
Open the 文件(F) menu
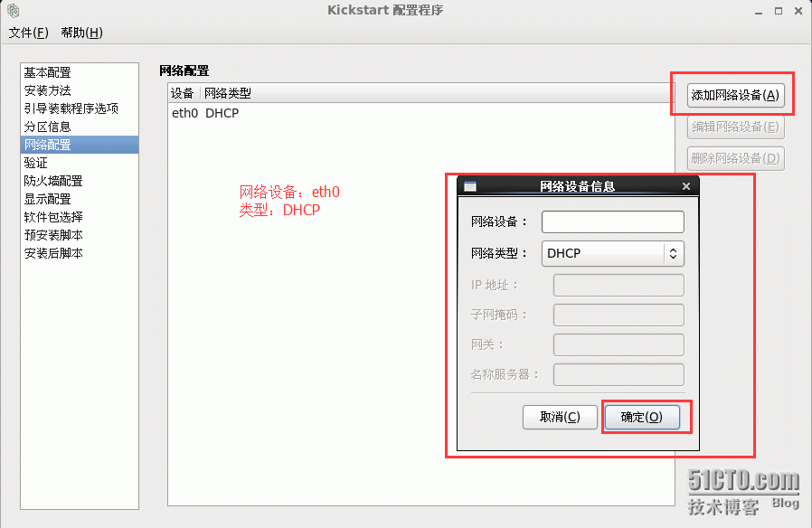coord(28,33)
